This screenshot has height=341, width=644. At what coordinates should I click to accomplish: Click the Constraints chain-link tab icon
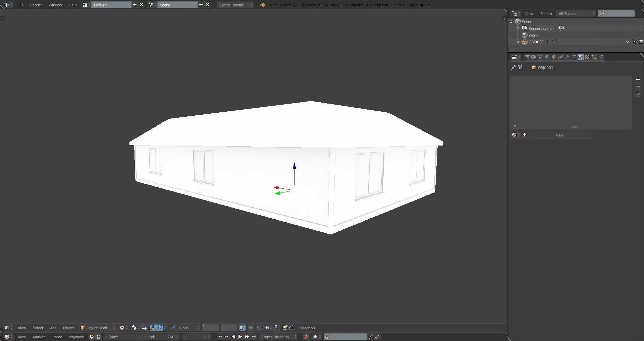point(560,57)
